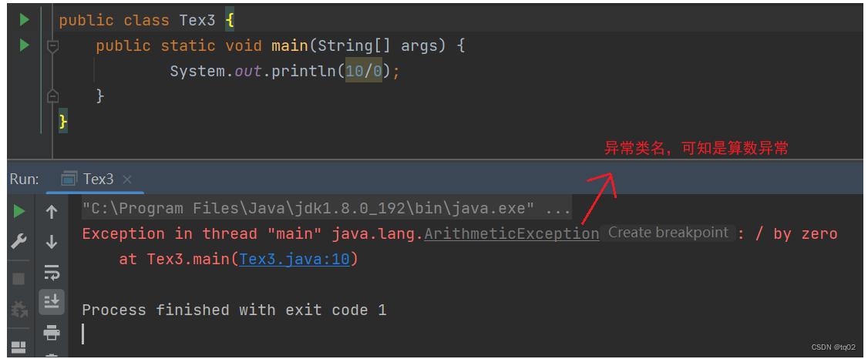The image size is (868, 359).
Task: Jump down the stack trace
Action: click(52, 242)
